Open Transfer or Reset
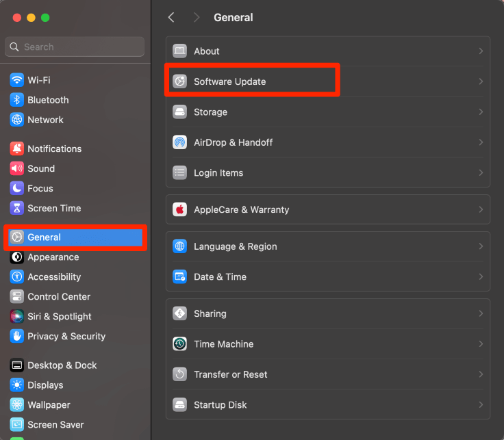The image size is (504, 440). (230, 374)
